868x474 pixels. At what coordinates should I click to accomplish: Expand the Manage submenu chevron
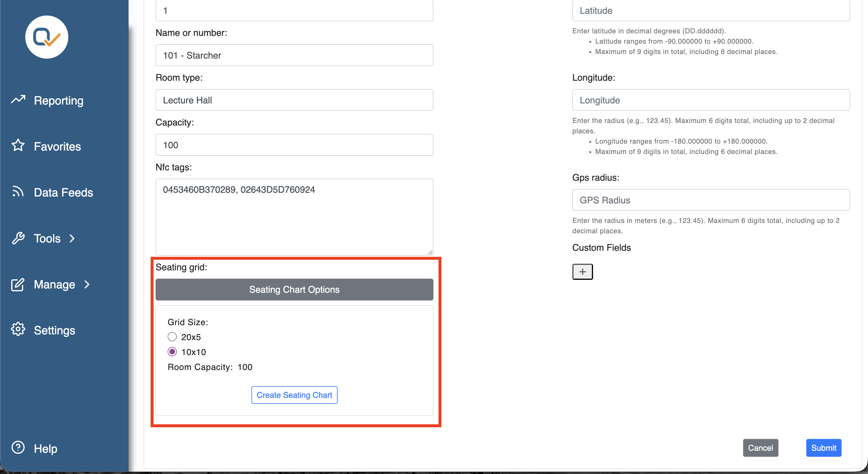click(x=87, y=284)
